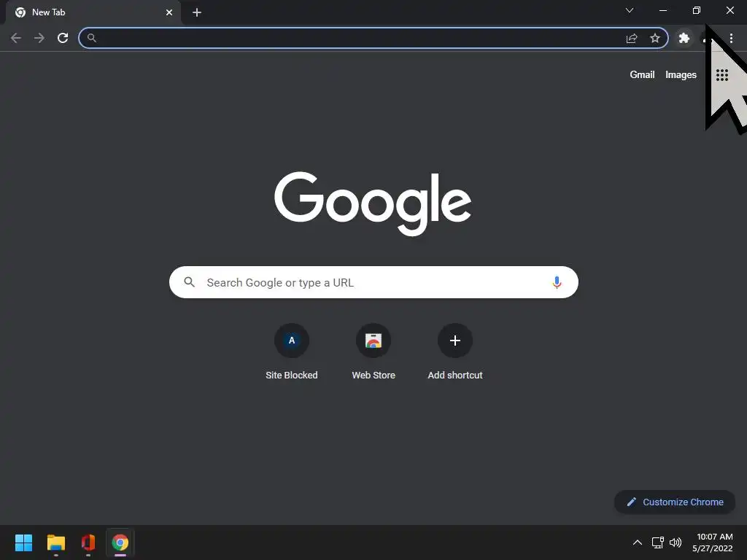Screen dimensions: 747x560
Task: Reload the page with refresh icon
Action: click(x=63, y=38)
